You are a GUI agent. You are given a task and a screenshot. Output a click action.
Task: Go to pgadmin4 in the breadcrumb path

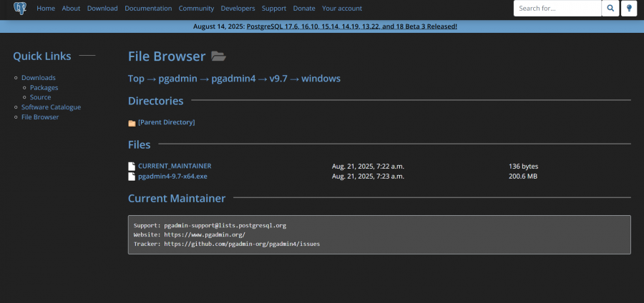pyautogui.click(x=233, y=79)
